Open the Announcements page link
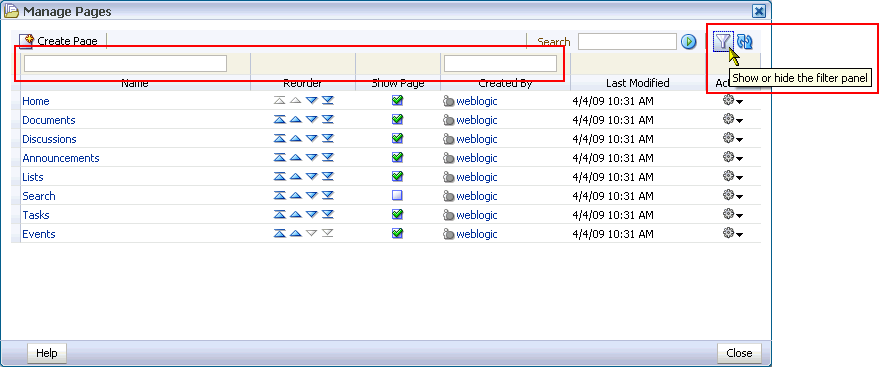 [61, 158]
